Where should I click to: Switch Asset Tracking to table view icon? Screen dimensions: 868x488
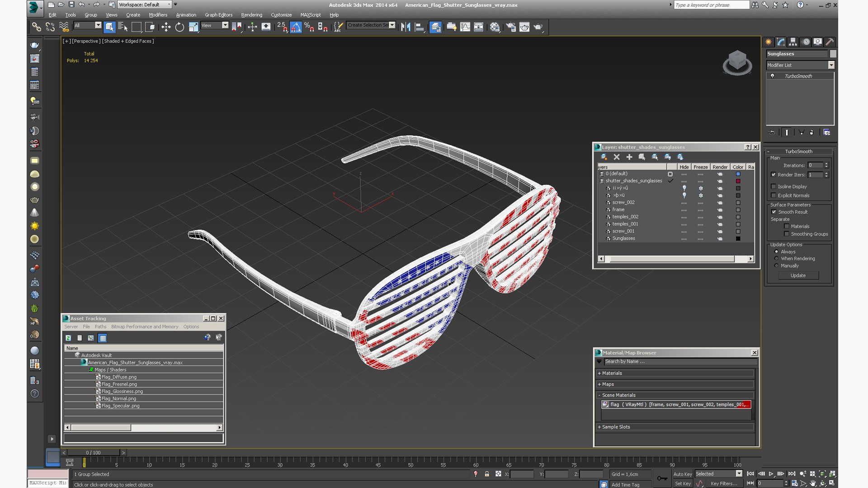103,338
